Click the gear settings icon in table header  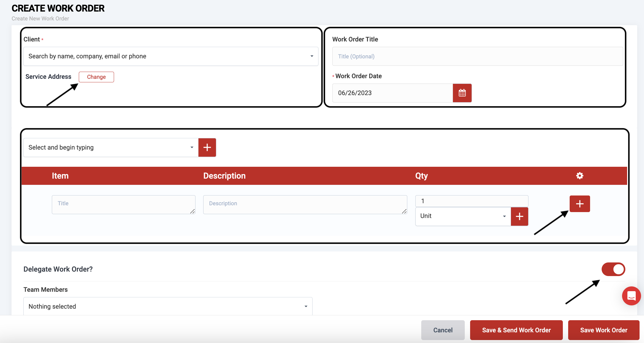[579, 176]
